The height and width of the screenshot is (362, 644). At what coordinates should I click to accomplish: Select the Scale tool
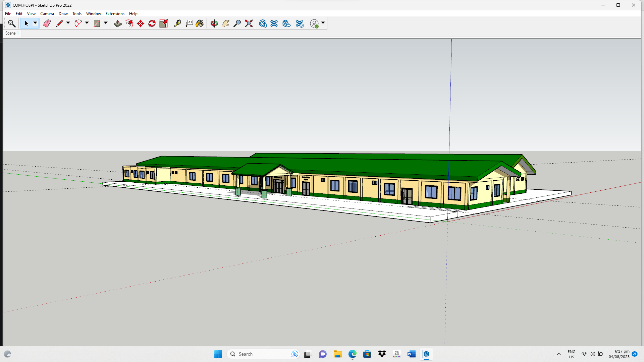click(x=163, y=23)
